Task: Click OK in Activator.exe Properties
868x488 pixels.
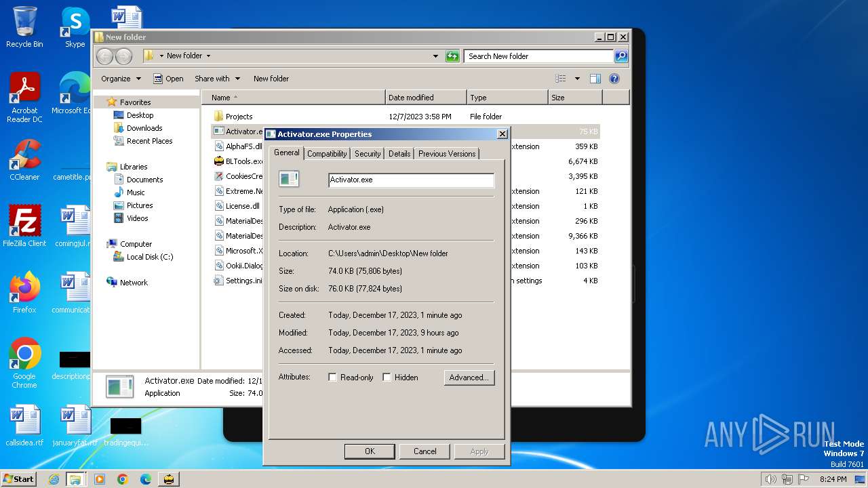Action: point(370,451)
